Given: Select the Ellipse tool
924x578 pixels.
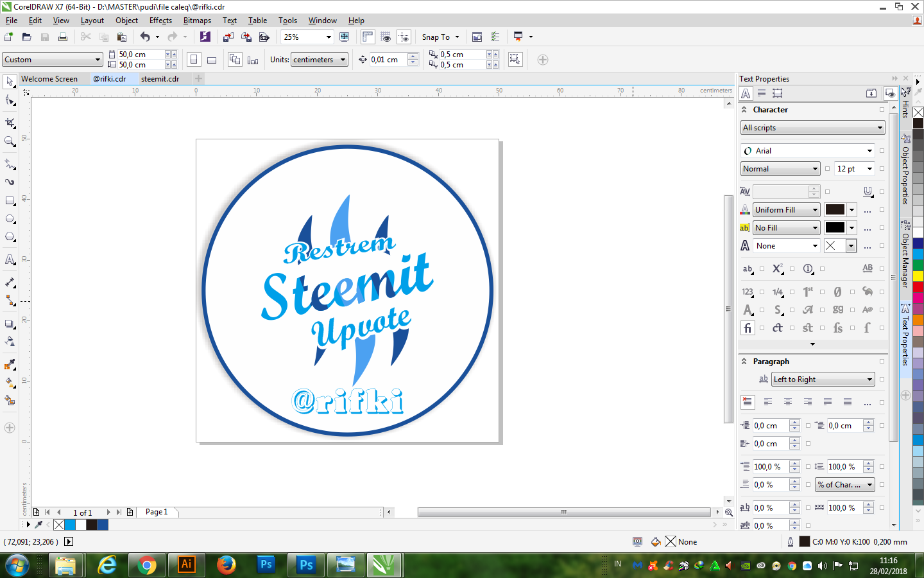Looking at the screenshot, I should coord(10,219).
